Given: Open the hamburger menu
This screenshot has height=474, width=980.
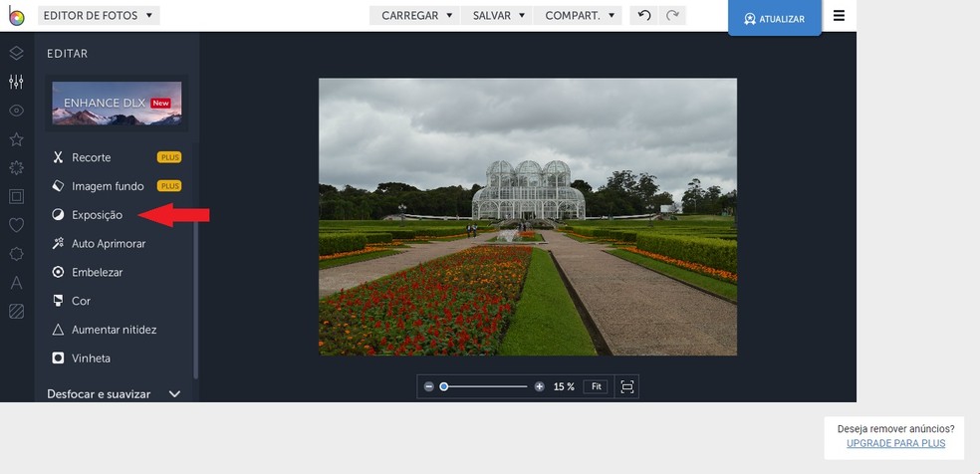Looking at the screenshot, I should tap(839, 16).
